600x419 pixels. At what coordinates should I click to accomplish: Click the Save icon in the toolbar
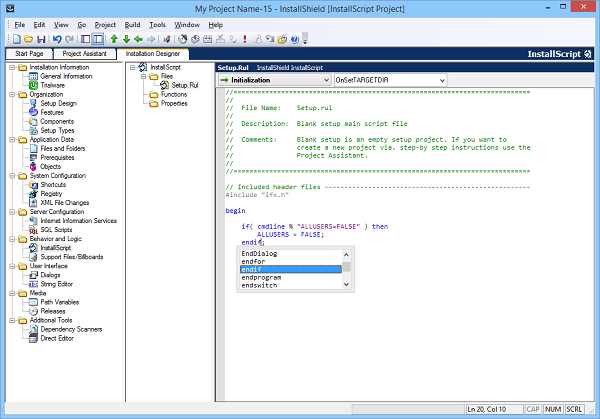coord(43,39)
